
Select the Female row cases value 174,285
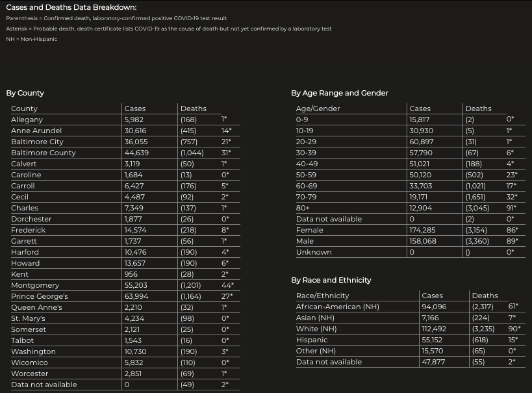(424, 230)
